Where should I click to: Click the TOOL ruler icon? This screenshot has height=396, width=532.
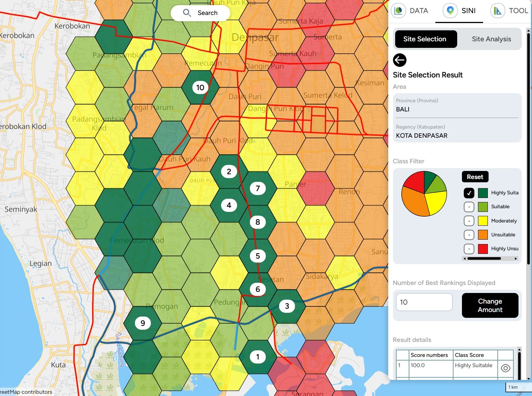498,11
